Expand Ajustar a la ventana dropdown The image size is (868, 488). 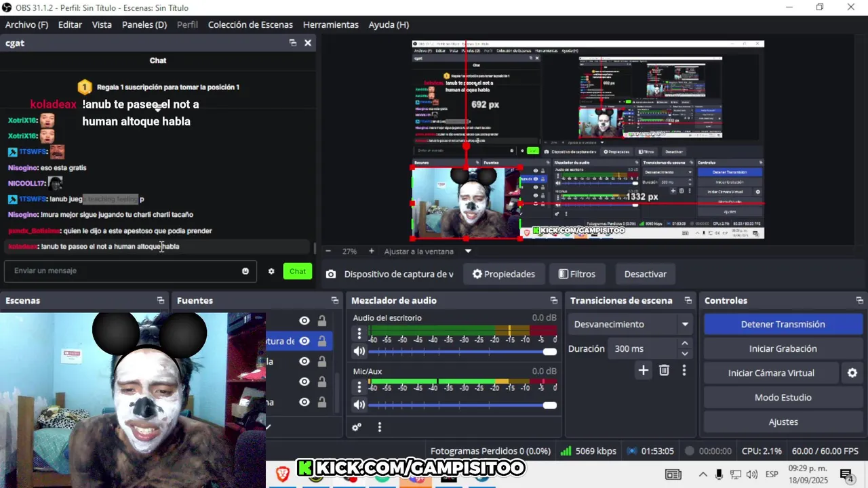click(468, 251)
